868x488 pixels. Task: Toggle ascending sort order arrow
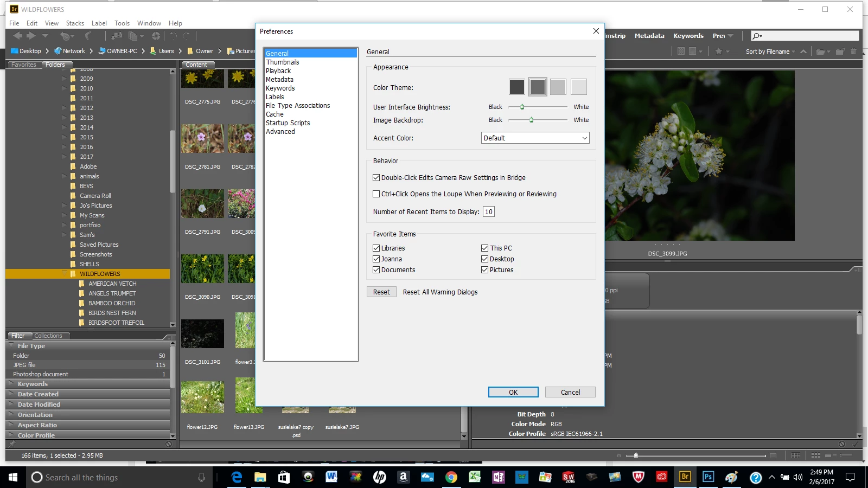[x=803, y=51]
